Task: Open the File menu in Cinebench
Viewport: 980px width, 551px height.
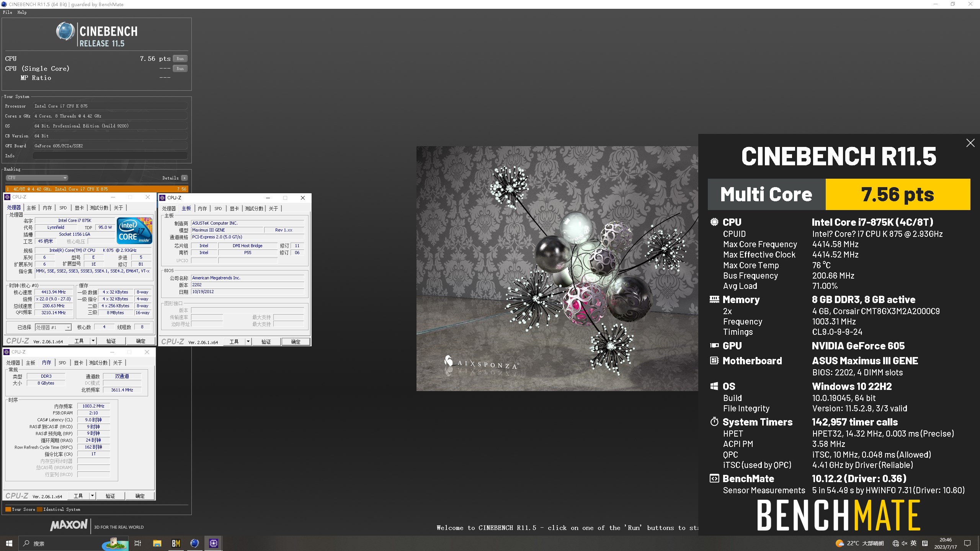Action: tap(7, 12)
